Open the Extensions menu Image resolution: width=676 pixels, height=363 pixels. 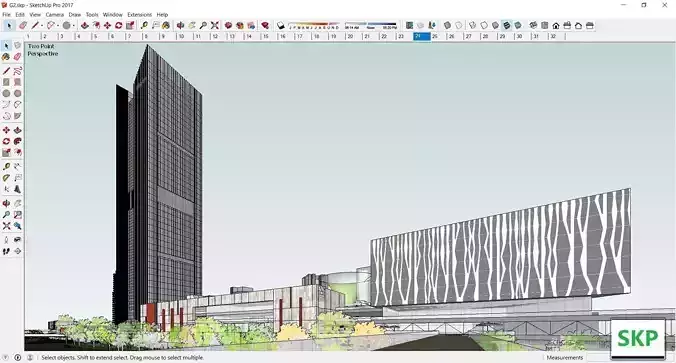click(139, 15)
